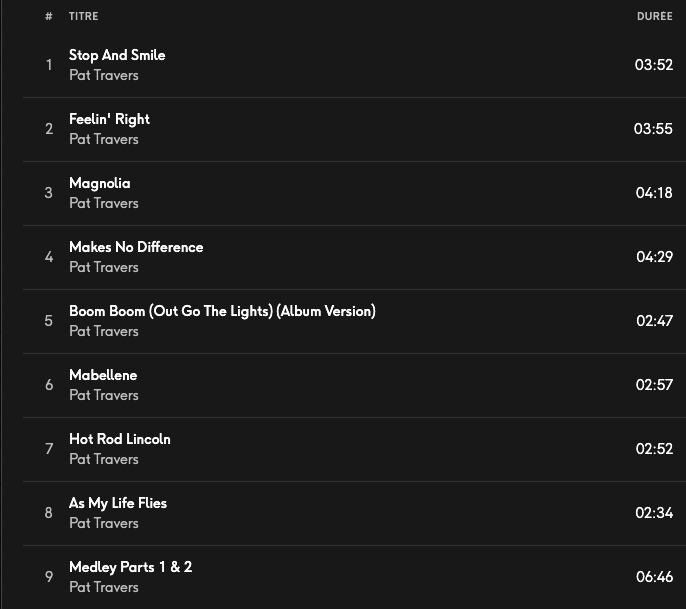Visit Pat Travers link below Medley Parts 1 & 2
686x609 pixels.
coord(103,587)
